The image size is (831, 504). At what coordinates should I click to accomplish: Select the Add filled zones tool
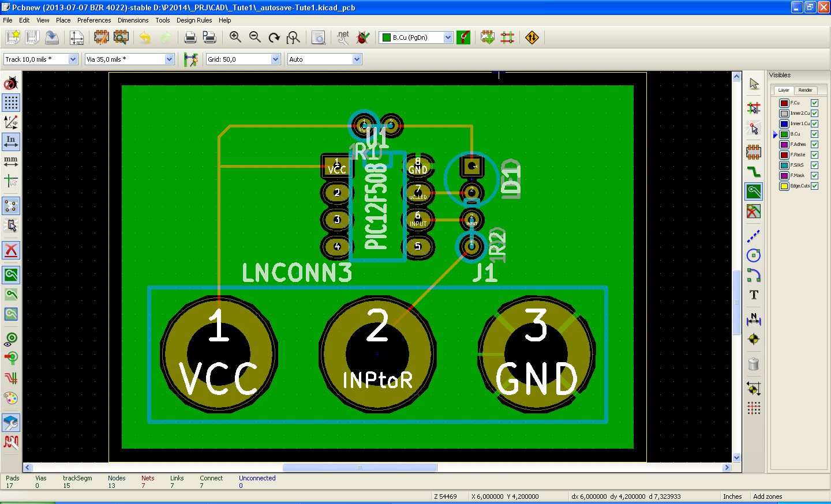coord(754,191)
